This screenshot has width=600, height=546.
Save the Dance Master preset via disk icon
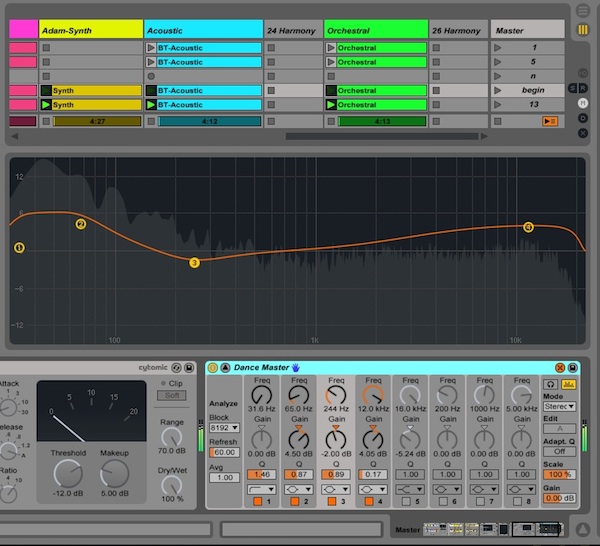574,367
